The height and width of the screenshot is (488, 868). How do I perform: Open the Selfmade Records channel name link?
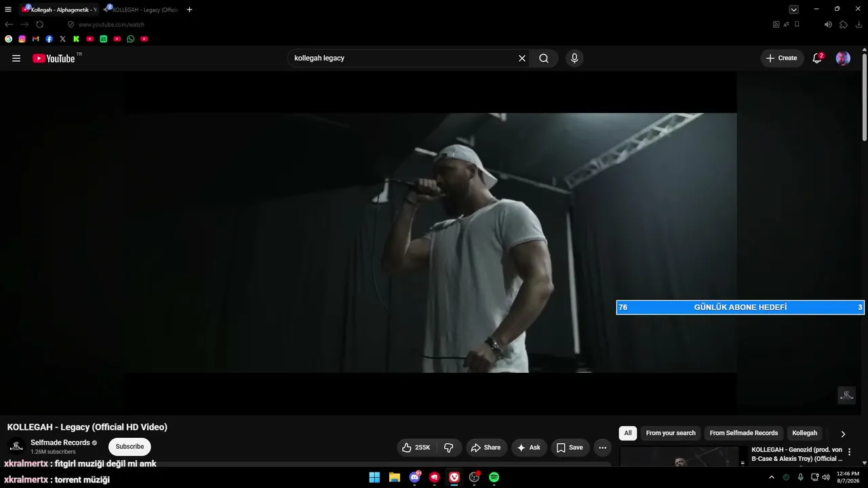60,443
